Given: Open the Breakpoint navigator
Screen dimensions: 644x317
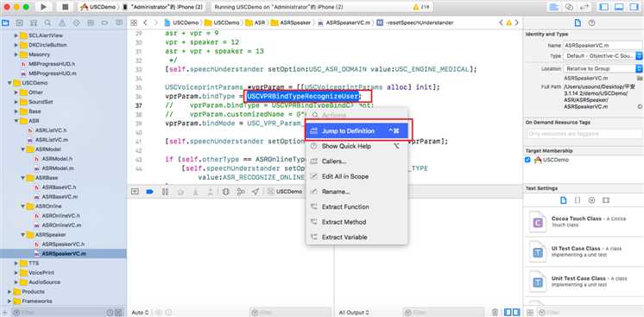Looking at the screenshot, I should (x=104, y=22).
